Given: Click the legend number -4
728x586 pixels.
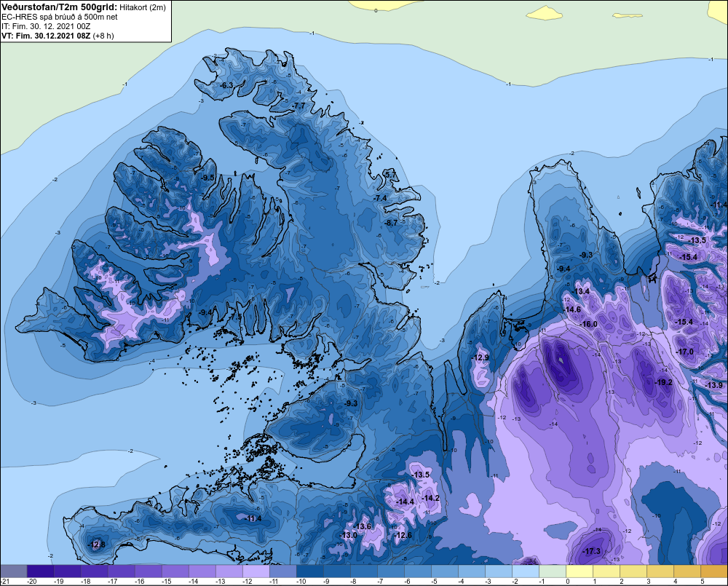Looking at the screenshot, I should coord(461,582).
